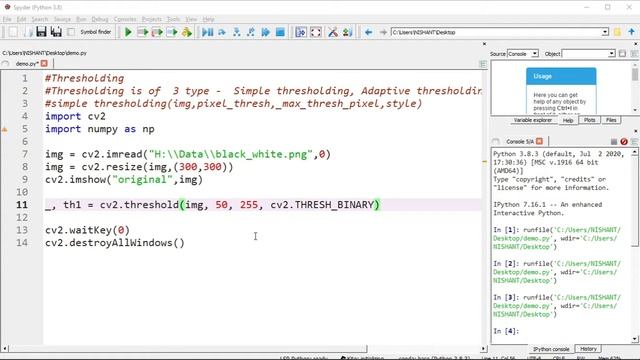Click the Object input field

point(584,54)
